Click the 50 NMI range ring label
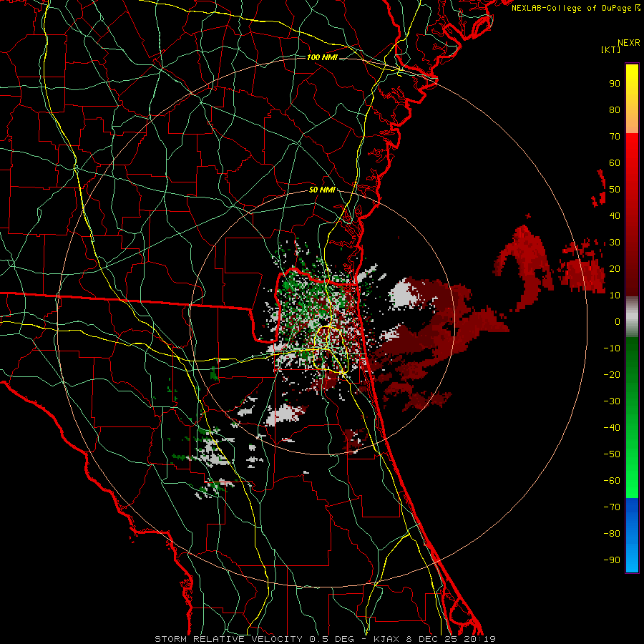Image resolution: width=644 pixels, height=644 pixels. 322,190
